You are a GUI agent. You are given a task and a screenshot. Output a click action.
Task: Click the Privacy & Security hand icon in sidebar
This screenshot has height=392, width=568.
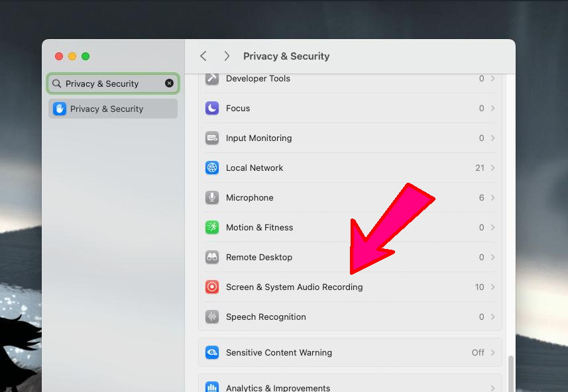(60, 109)
